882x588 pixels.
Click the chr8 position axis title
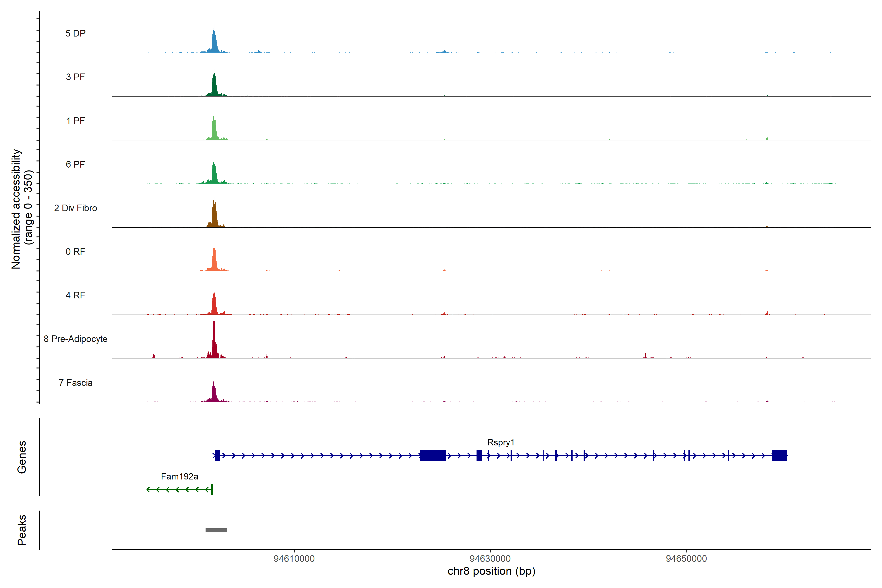tap(491, 572)
